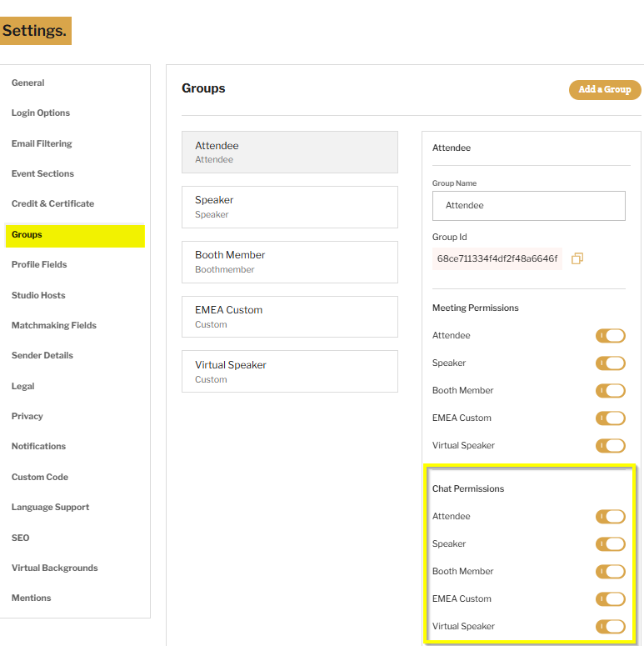Go to Email Filtering settings
644x646 pixels.
(x=42, y=143)
